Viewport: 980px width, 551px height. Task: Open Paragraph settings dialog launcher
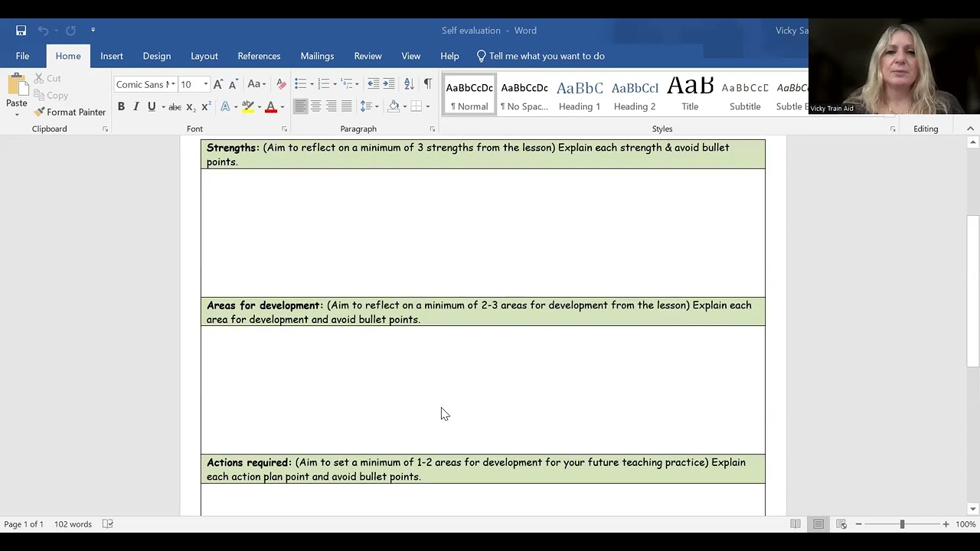tap(432, 129)
